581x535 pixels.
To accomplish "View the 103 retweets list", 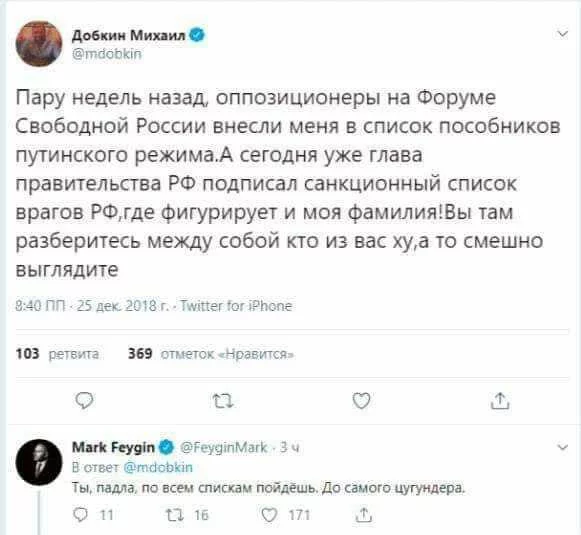I will tap(57, 354).
